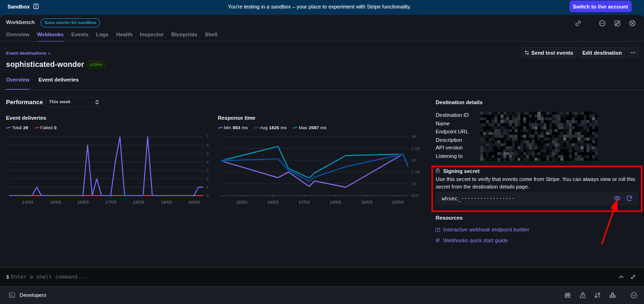Screen dimensions: 644x304
Task: Select the Webhooks tab
Action: click(x=50, y=34)
